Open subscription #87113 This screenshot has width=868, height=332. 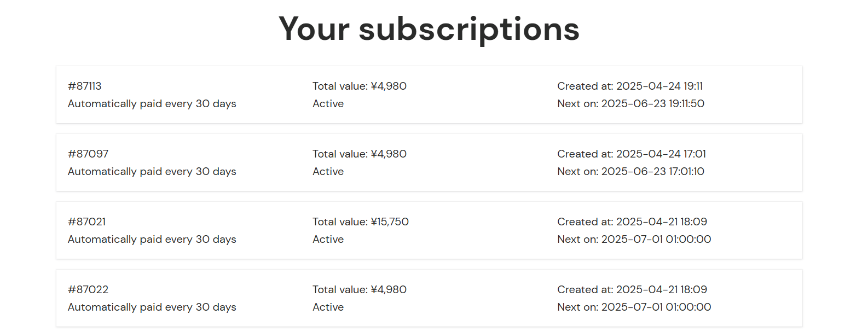point(429,95)
